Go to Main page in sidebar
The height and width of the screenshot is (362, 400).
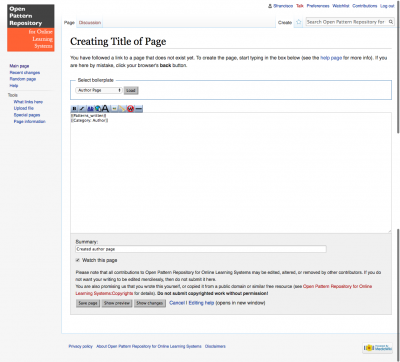[19, 66]
